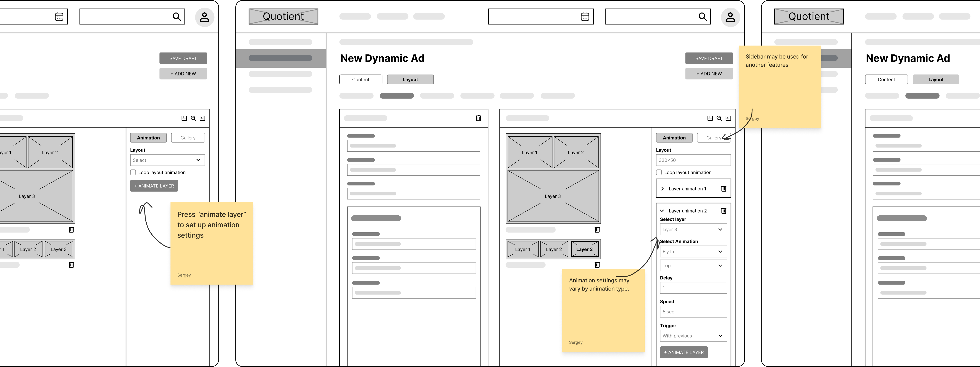This screenshot has height=367, width=980.
Task: Click + ANIMATE LAYER button in middle frame
Action: (x=684, y=352)
